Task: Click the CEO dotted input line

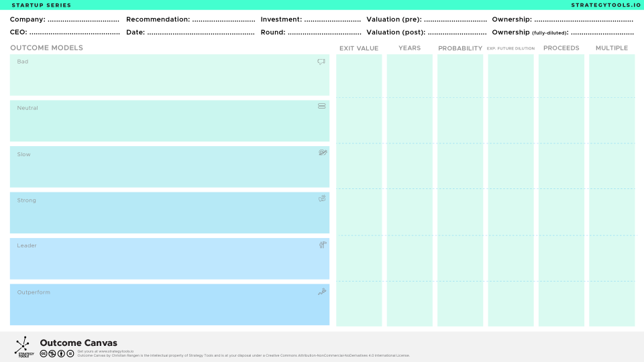Action: 74,33
